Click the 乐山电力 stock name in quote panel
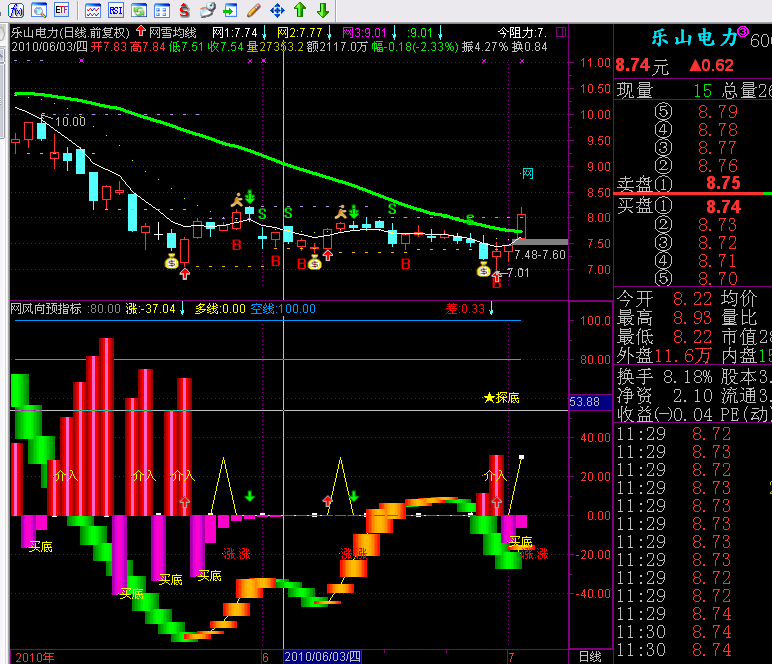 679,39
